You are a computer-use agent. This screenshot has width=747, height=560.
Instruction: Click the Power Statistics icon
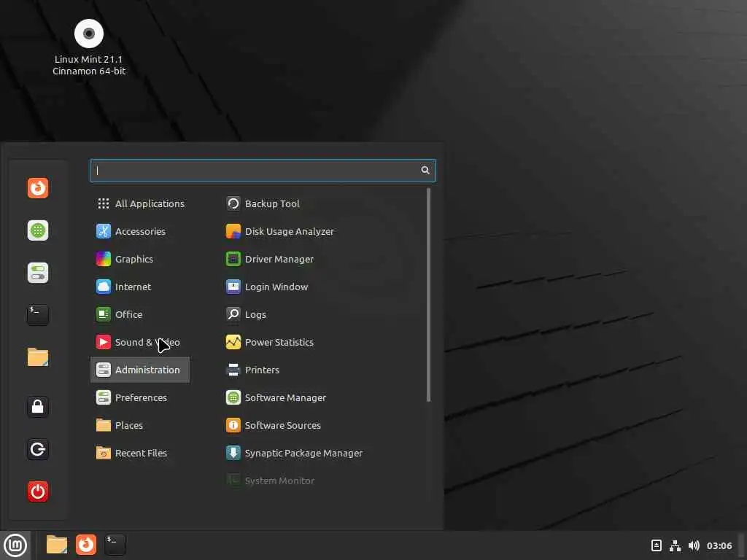(x=233, y=343)
